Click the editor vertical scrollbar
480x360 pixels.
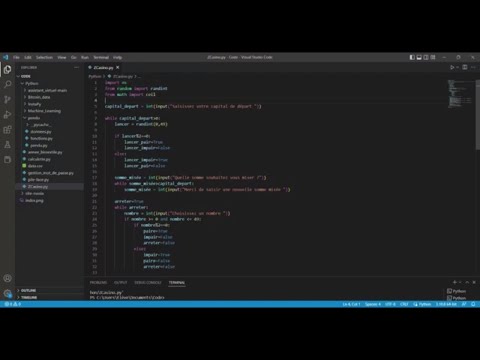pyautogui.click(x=478, y=114)
